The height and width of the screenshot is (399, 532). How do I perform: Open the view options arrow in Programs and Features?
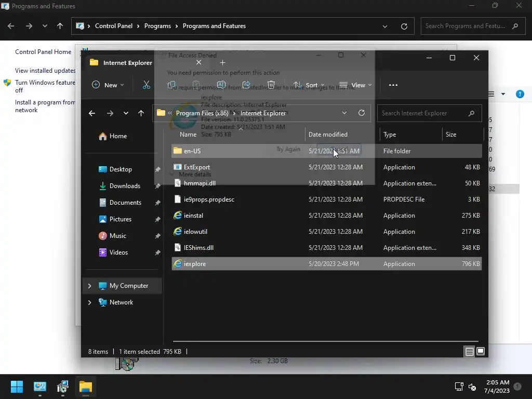click(x=503, y=94)
